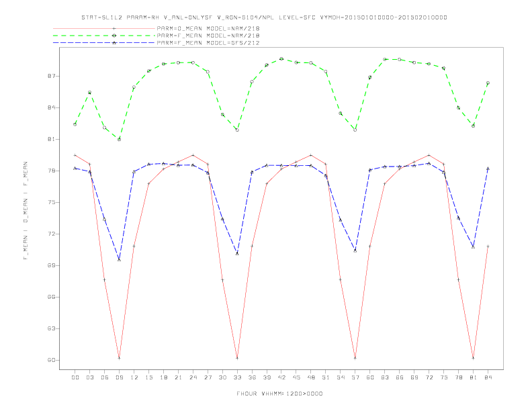Click x-axis tick label 12
The width and height of the screenshot is (532, 411).
point(134,377)
